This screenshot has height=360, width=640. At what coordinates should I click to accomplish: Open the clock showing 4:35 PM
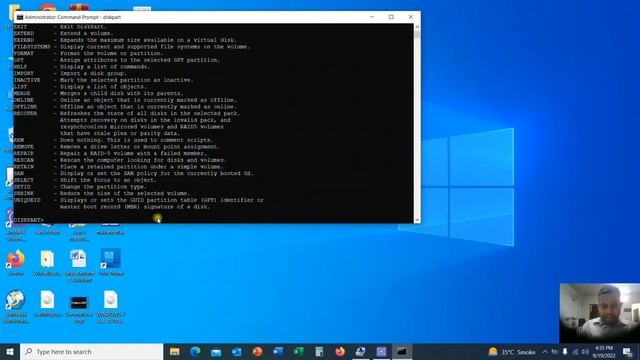coord(604,351)
